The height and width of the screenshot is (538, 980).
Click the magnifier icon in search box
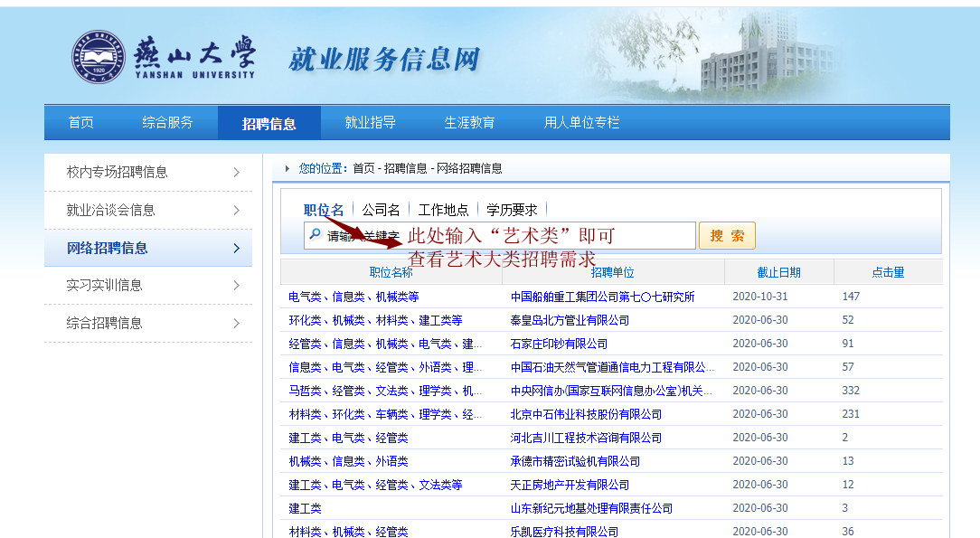tap(315, 235)
